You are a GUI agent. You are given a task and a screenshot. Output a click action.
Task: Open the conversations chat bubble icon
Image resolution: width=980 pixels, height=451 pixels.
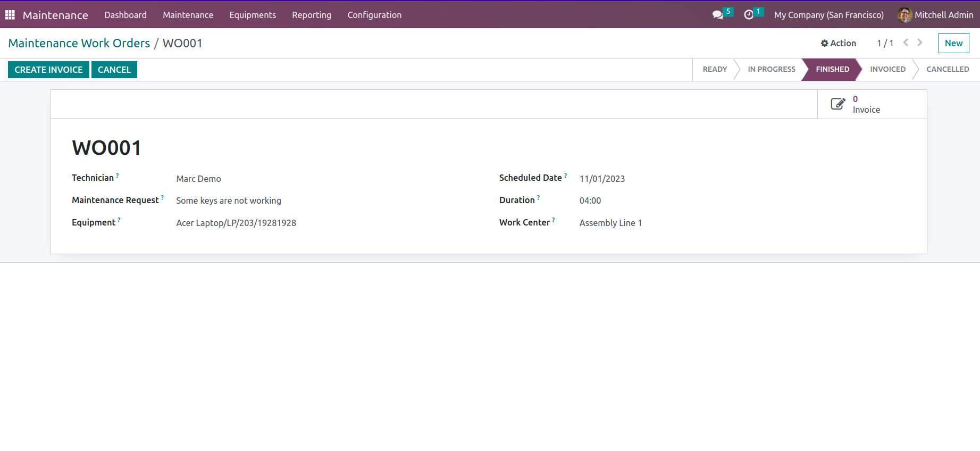click(x=718, y=15)
